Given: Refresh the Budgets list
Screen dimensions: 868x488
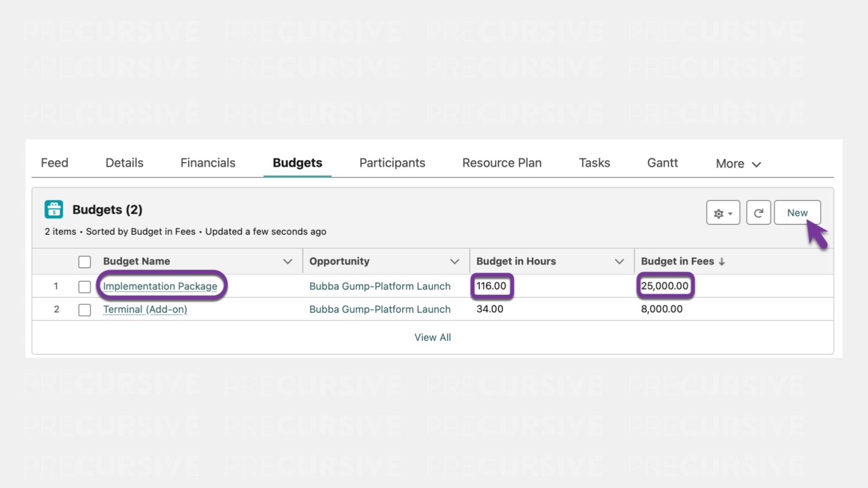Looking at the screenshot, I should point(758,213).
